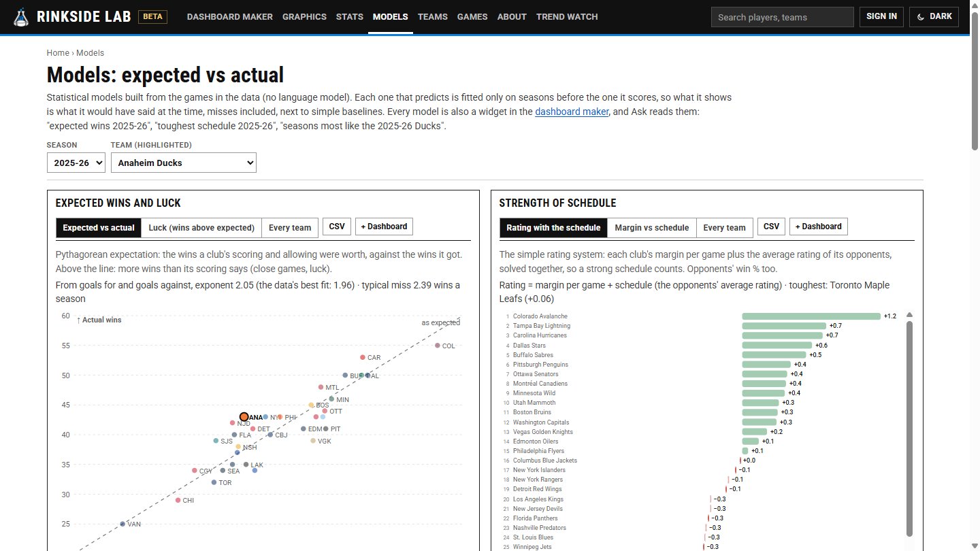The width and height of the screenshot is (980, 551).
Task: Select the Expected vs actual tab
Action: pos(99,228)
